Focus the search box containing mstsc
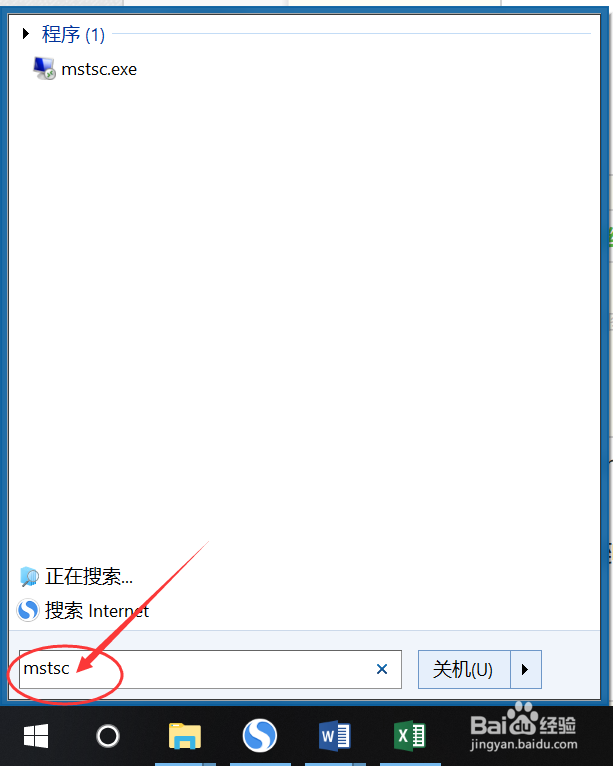The width and height of the screenshot is (613, 766). click(x=210, y=669)
